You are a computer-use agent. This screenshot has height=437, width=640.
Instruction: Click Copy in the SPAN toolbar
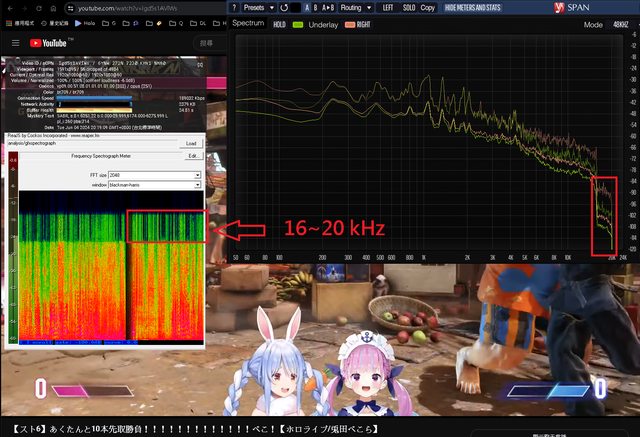point(427,7)
